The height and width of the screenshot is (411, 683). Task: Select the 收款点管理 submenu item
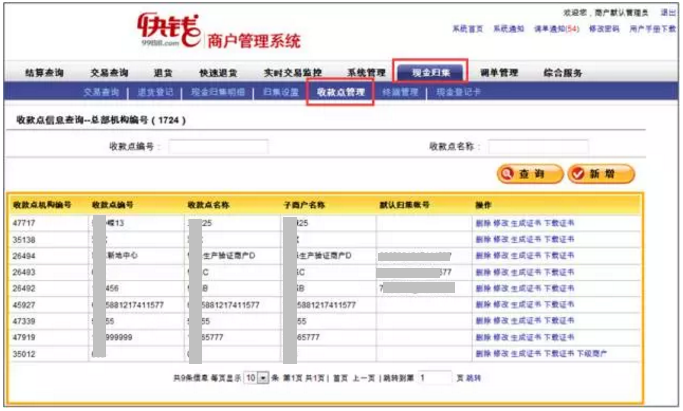click(x=341, y=92)
